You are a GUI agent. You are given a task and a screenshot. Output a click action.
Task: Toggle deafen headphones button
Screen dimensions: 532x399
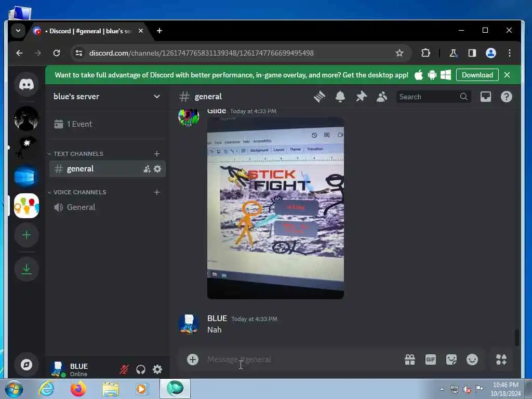tap(141, 369)
